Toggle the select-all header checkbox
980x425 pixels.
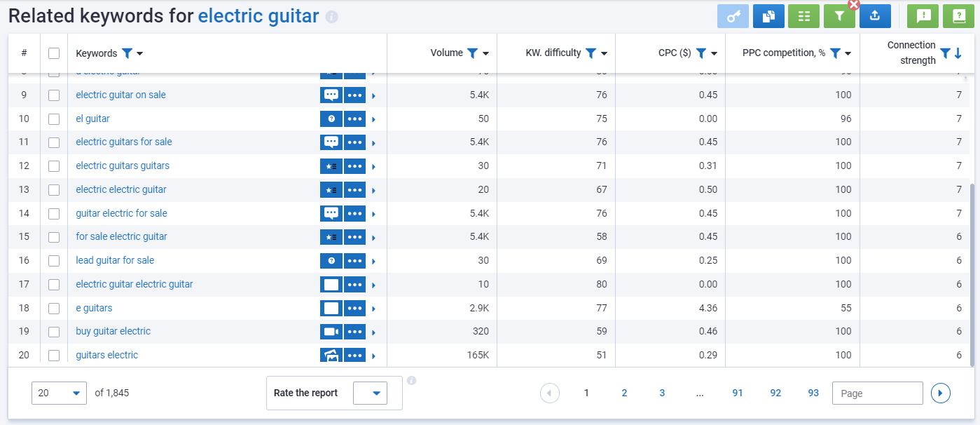click(54, 53)
